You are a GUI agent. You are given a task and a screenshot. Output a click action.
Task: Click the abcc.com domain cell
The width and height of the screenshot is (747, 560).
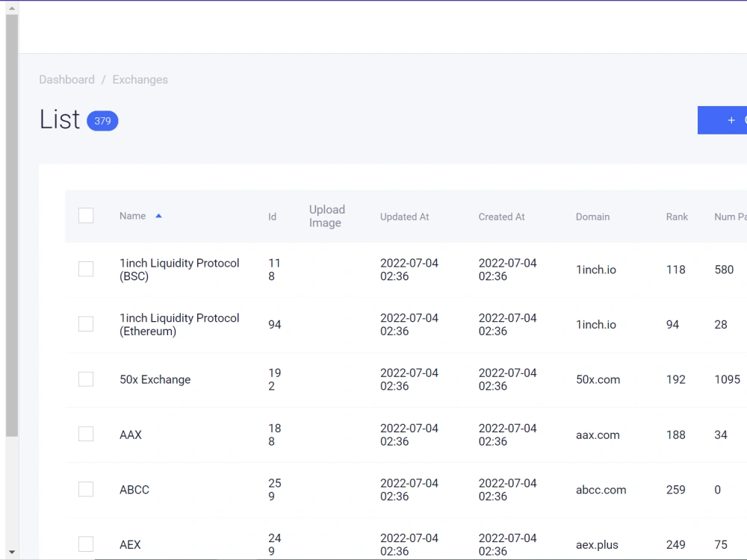(601, 490)
